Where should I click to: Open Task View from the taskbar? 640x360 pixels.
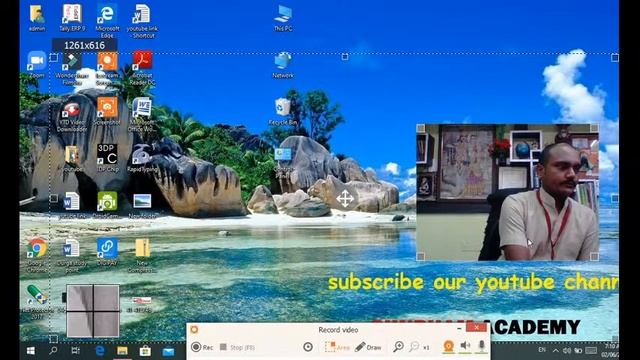tap(76, 351)
